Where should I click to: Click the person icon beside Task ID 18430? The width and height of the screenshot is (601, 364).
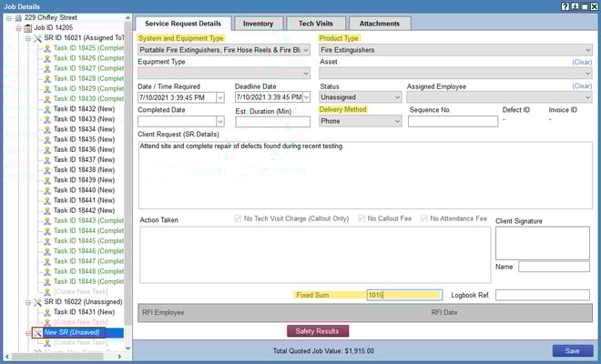click(x=47, y=99)
